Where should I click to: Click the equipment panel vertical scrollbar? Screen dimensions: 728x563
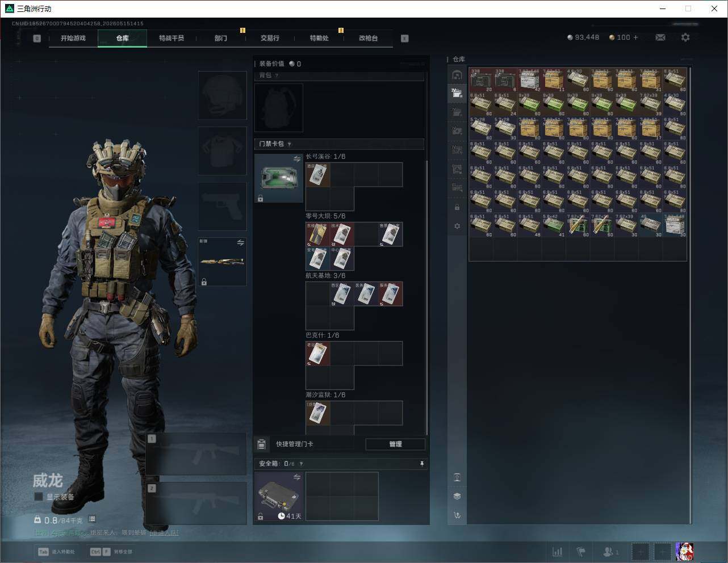(x=427, y=298)
